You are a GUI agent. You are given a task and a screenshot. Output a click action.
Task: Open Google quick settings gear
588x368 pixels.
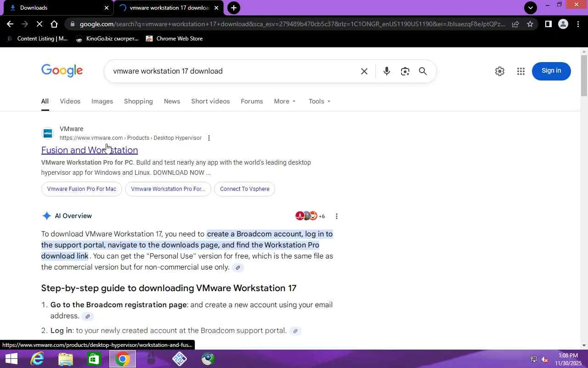pyautogui.click(x=500, y=71)
